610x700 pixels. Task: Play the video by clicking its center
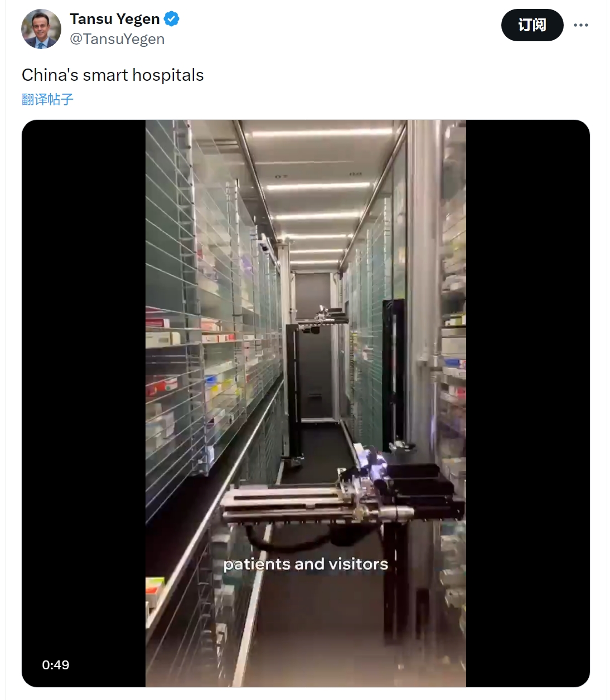click(306, 404)
